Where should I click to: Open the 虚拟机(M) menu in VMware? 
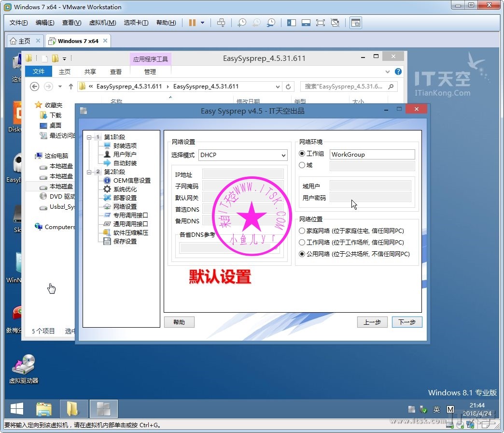point(102,23)
